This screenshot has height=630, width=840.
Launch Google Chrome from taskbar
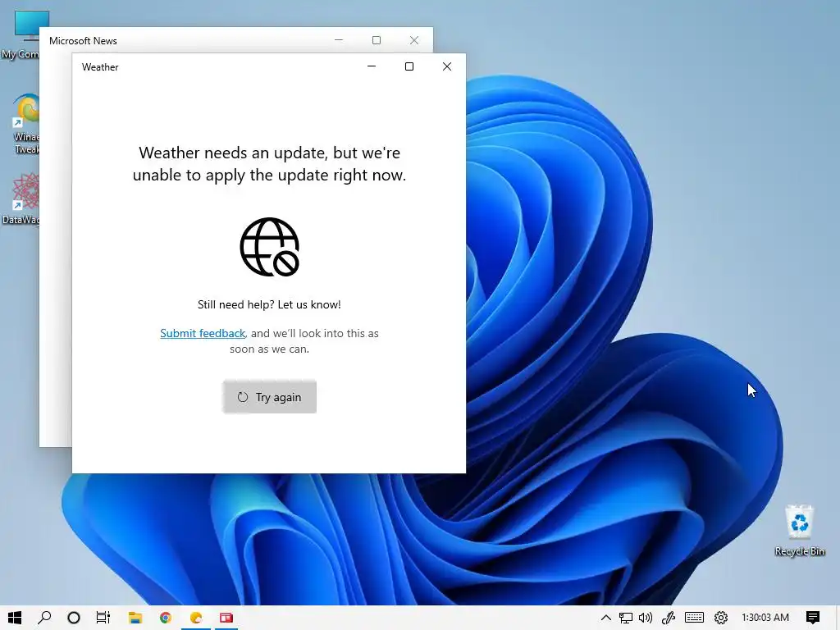(166, 618)
